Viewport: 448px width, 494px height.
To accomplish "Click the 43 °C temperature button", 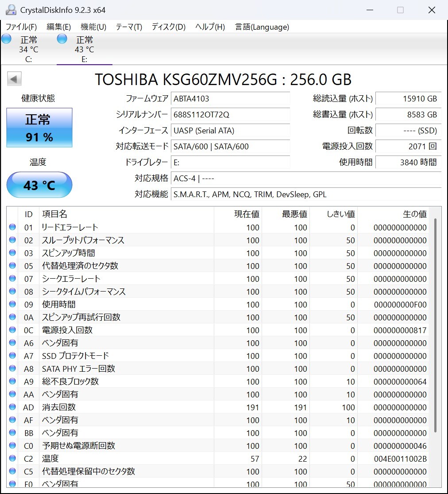I will click(39, 185).
